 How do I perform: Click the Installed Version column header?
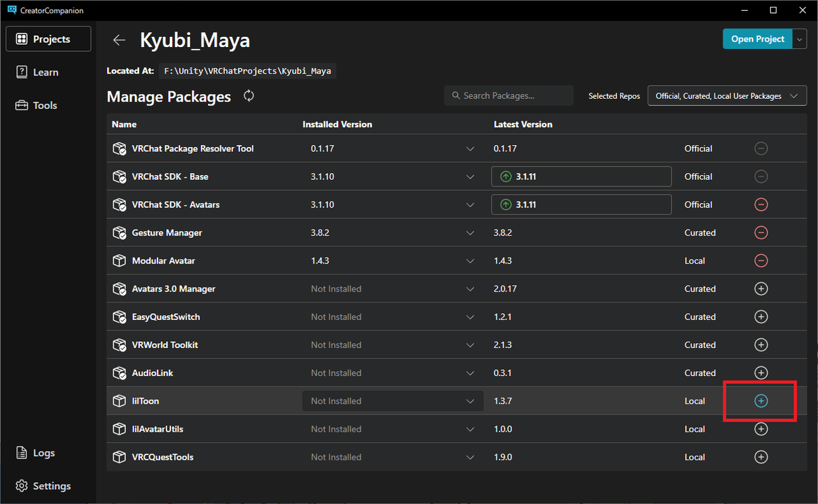[337, 125]
